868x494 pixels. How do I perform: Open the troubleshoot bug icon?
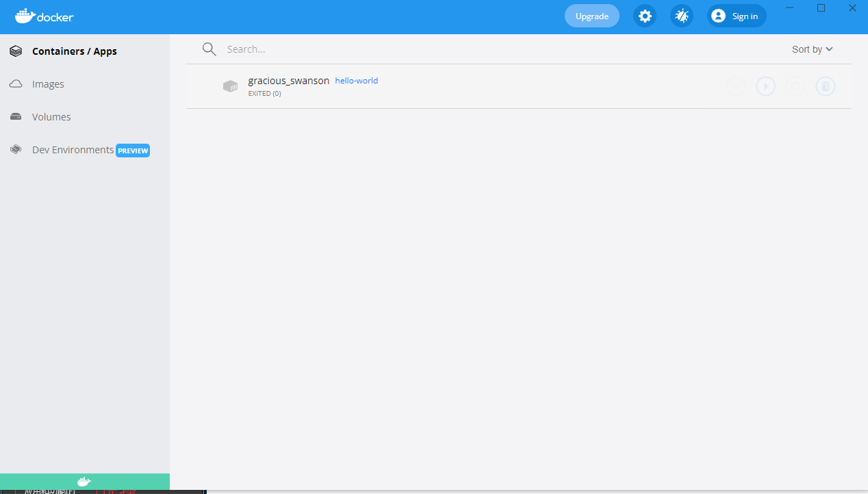click(x=681, y=16)
